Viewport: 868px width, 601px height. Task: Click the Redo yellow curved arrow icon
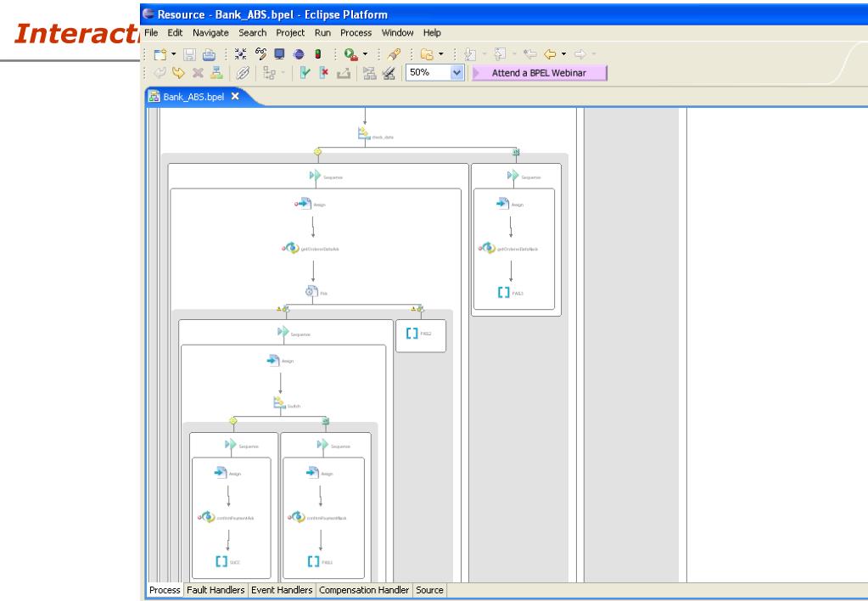(x=178, y=72)
